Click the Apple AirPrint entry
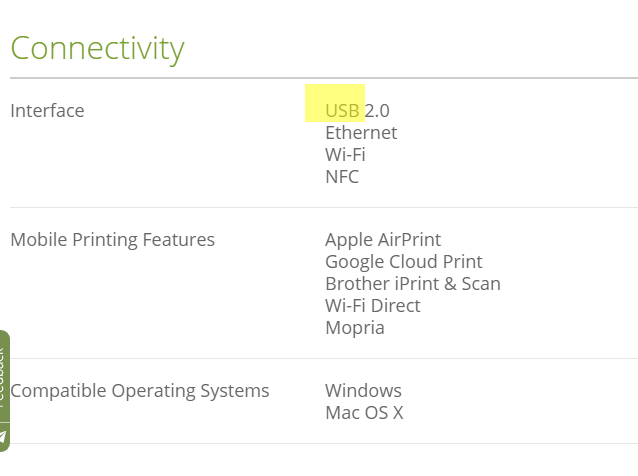Screen dimensions: 638x476 [x=383, y=240]
